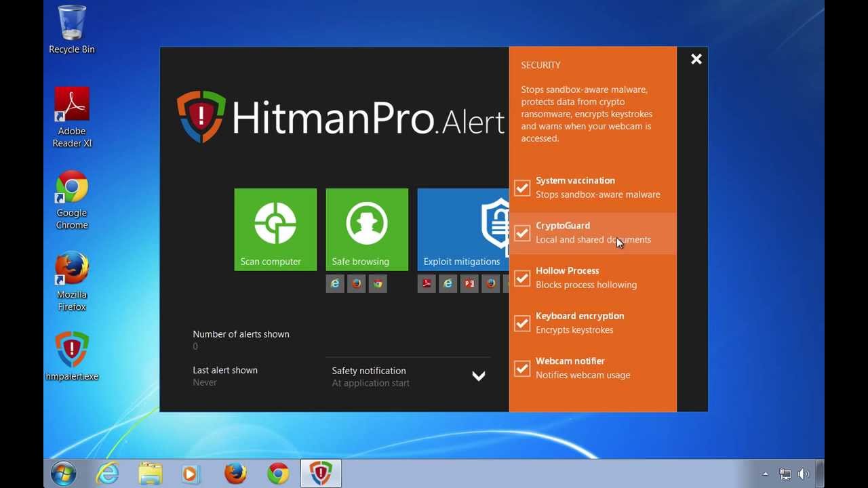Click the Show desktop button

(x=820, y=474)
